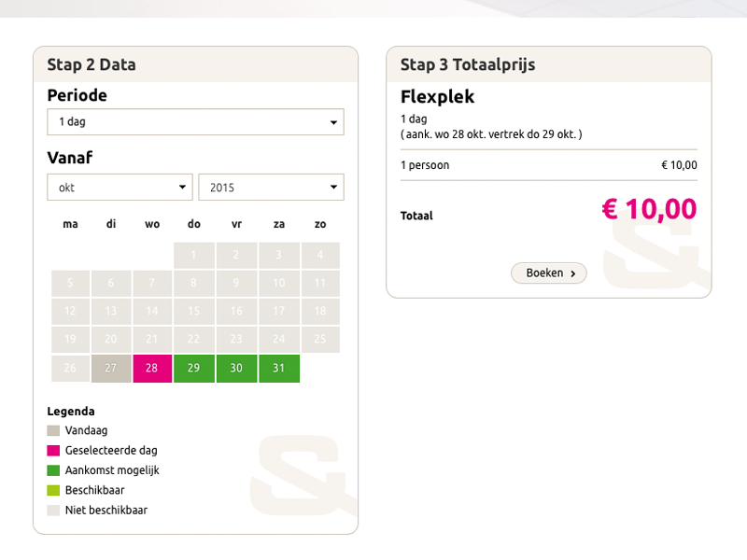The image size is (747, 560).
Task: Select October 29 in the calendar
Action: point(194,368)
